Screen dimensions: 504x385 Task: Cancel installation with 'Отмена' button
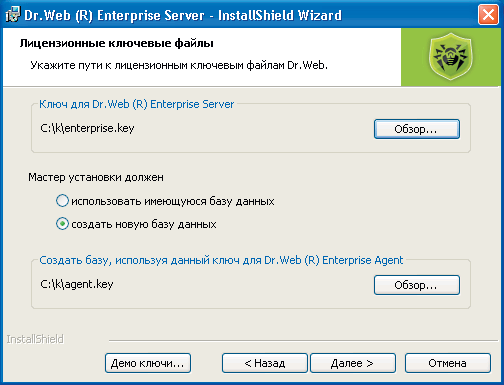tap(448, 363)
